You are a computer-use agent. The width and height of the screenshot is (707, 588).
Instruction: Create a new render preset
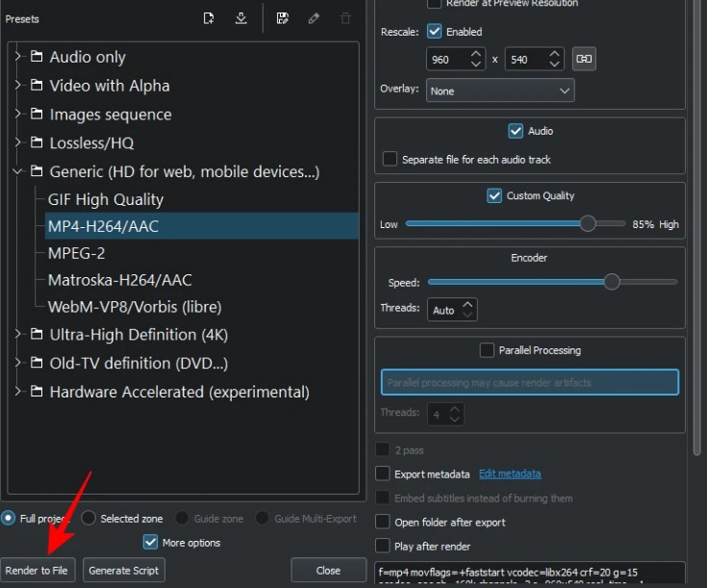point(209,18)
